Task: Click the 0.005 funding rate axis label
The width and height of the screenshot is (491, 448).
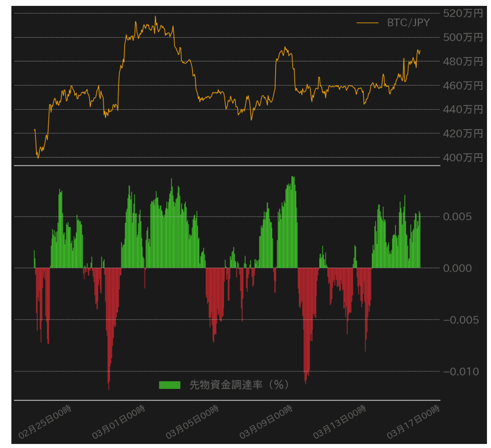Action: click(457, 217)
